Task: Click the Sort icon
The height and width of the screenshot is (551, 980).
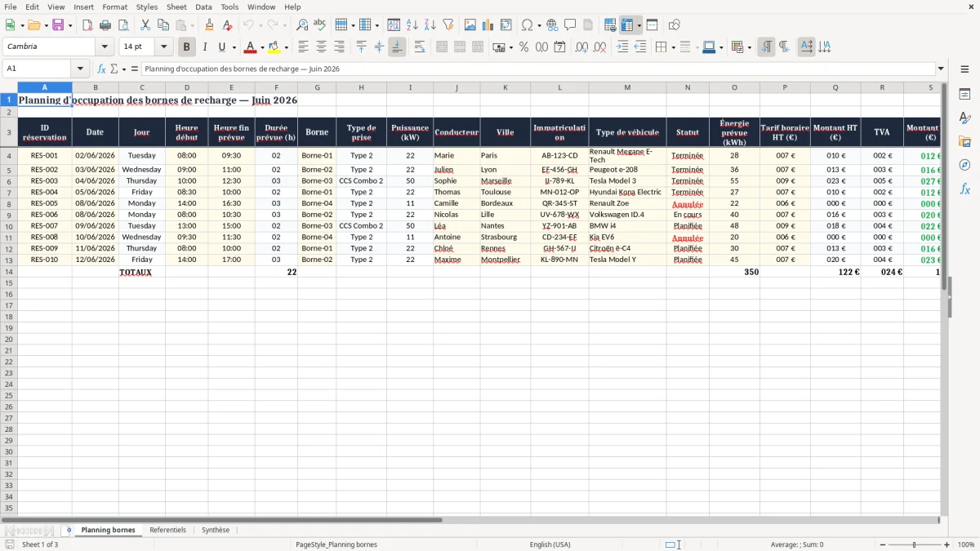Action: pos(394,25)
